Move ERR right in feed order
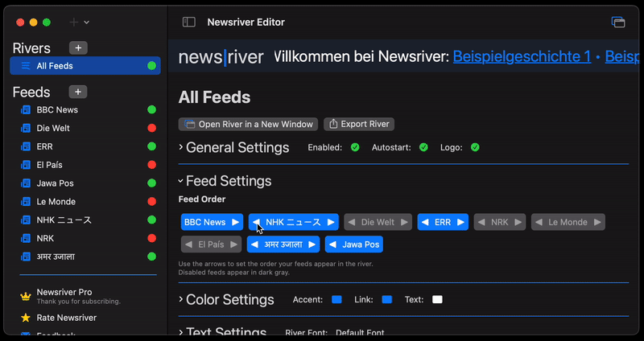Image resolution: width=644 pixels, height=341 pixels. coord(460,222)
